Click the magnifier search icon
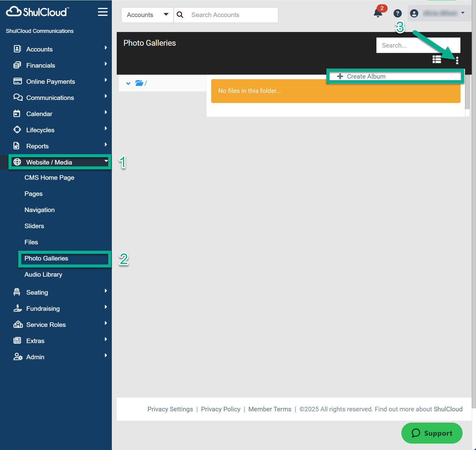The height and width of the screenshot is (450, 476). click(180, 15)
